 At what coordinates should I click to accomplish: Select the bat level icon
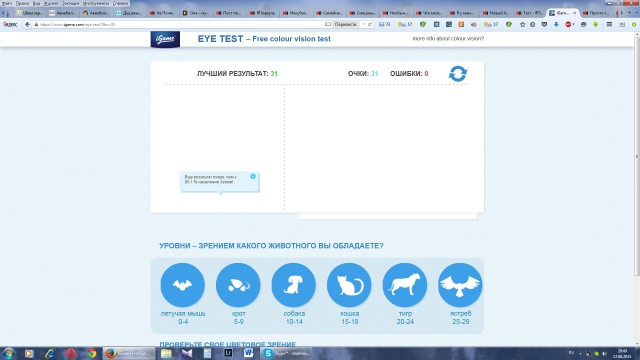coord(182,285)
